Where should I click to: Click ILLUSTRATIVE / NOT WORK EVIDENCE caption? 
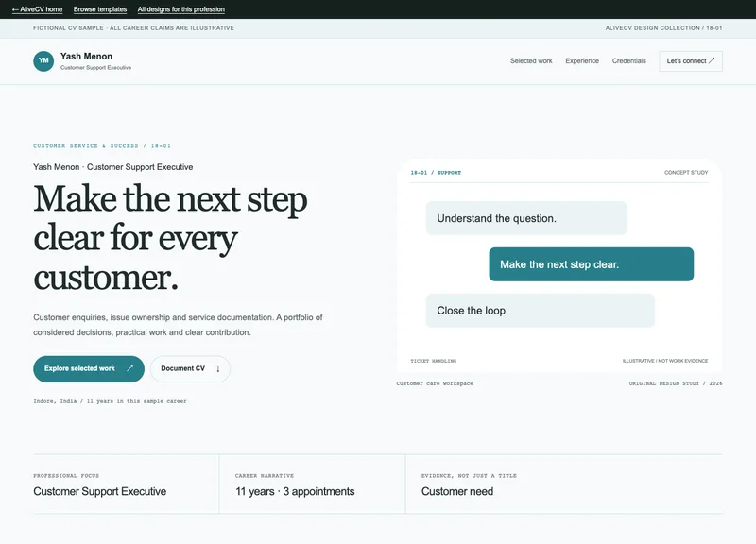(x=665, y=361)
